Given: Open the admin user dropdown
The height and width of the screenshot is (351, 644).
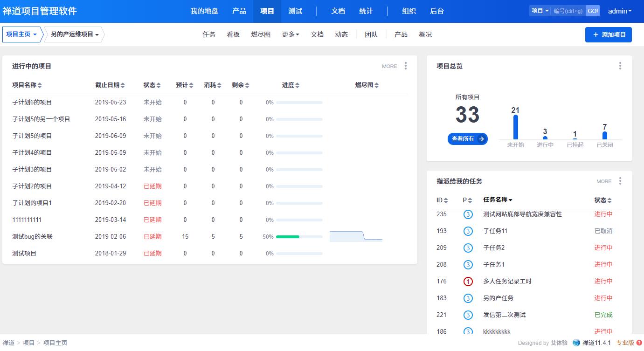Looking at the screenshot, I should pyautogui.click(x=620, y=11).
